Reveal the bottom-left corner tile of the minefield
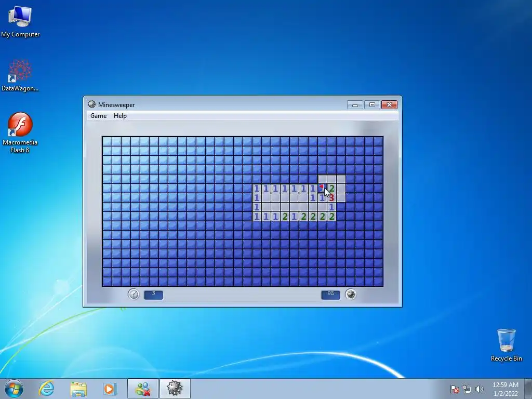The height and width of the screenshot is (399, 532). tap(107, 282)
